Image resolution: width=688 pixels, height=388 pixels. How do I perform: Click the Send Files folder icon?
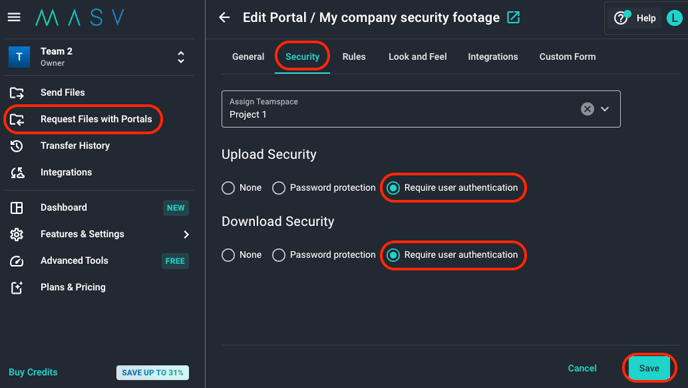click(x=17, y=93)
